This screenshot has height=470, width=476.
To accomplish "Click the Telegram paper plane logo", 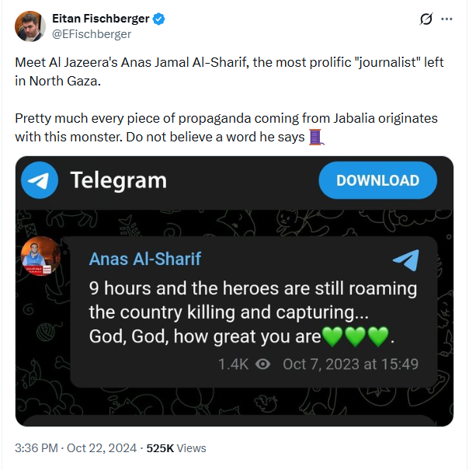I will coord(40,180).
